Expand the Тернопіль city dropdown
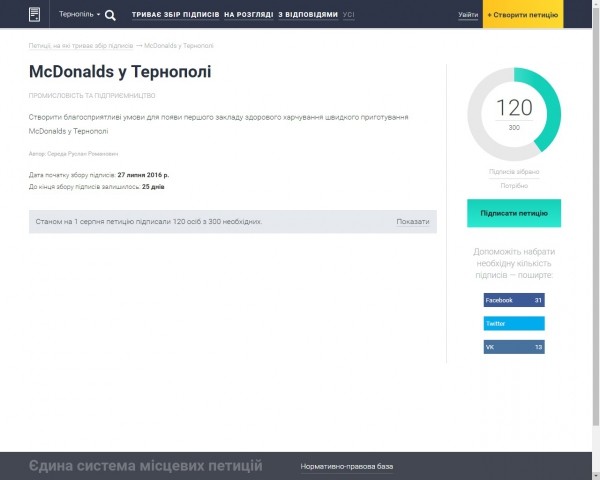 click(x=80, y=14)
